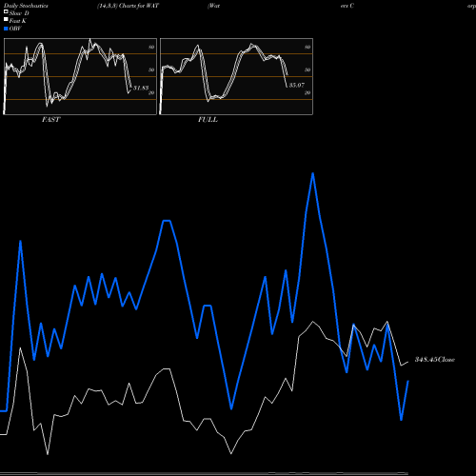Select the "OBV" legend label

15,29
